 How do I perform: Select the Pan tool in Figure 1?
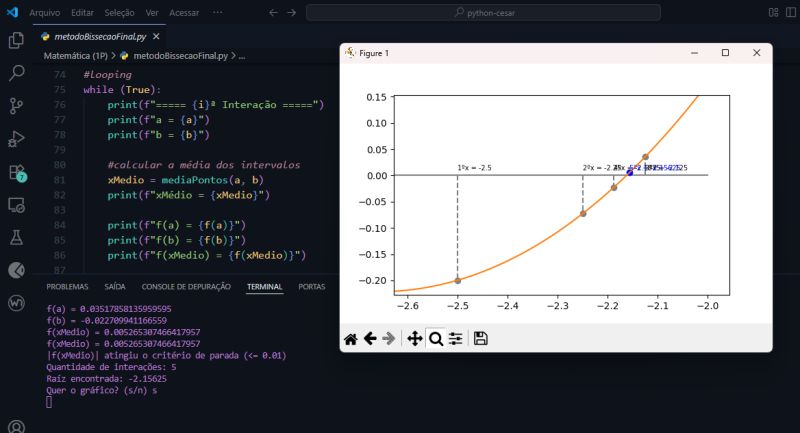tap(415, 339)
